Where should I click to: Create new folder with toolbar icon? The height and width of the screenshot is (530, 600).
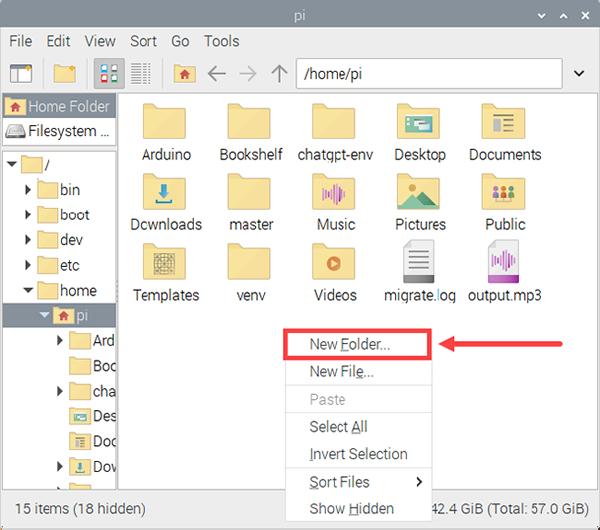coord(65,73)
